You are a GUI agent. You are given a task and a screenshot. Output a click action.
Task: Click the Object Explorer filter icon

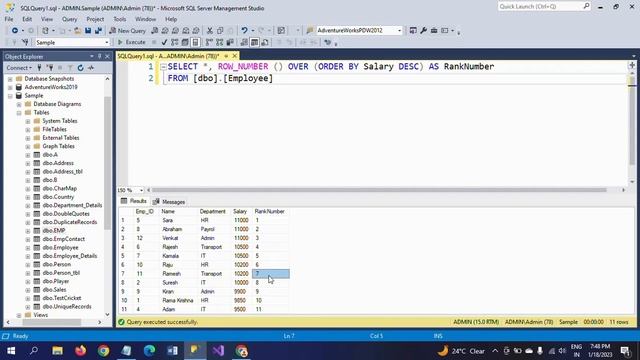coord(70,68)
